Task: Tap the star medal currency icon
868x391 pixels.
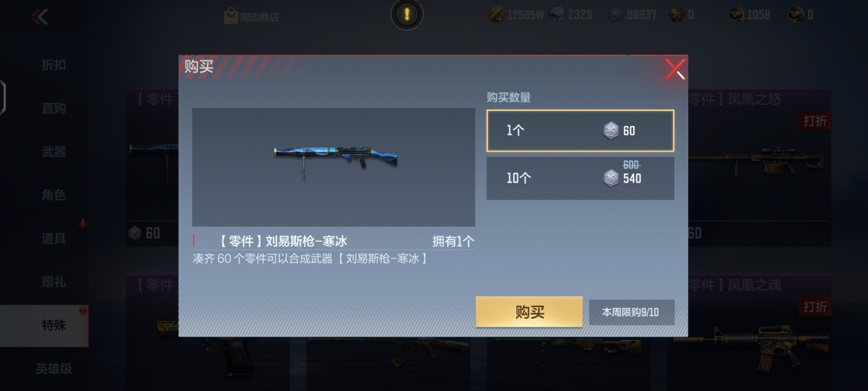Action: 676,15
